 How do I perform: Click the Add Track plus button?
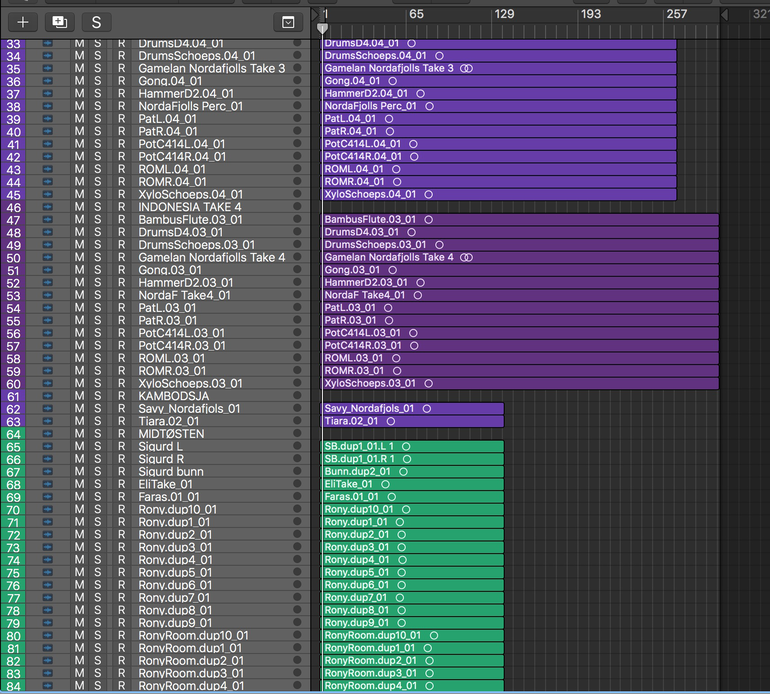[24, 21]
